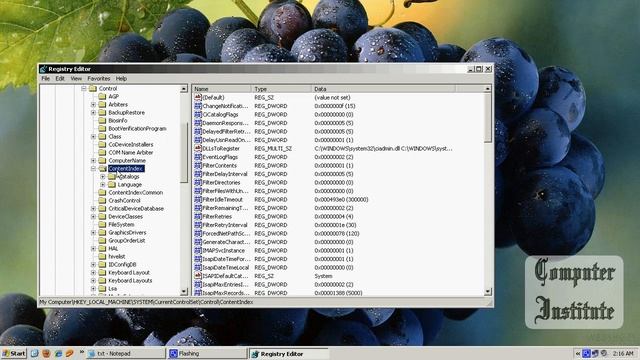Screen dimensions: 640x360
Task: Select the IsapiDateTimeLocal value name
Action: tap(226, 268)
